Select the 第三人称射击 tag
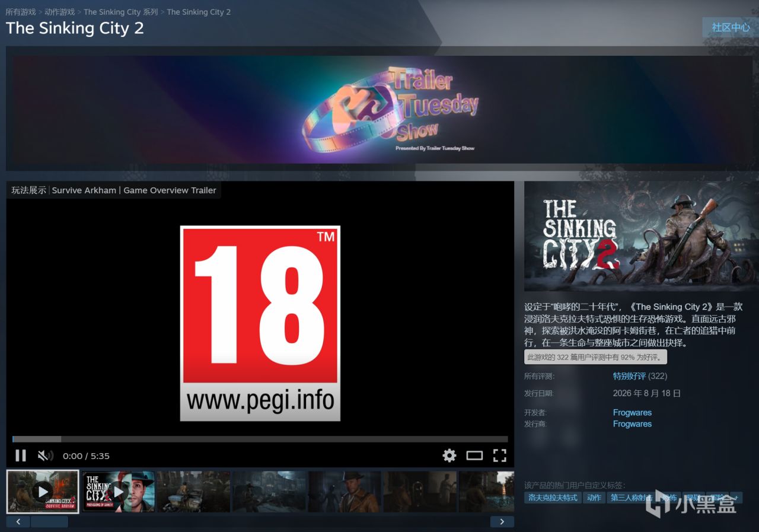759x532 pixels. tap(630, 498)
